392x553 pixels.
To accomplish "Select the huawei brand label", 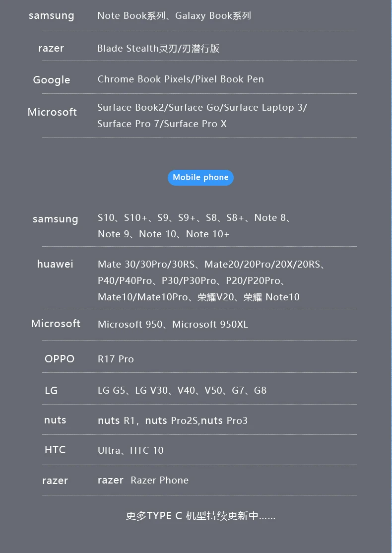I will click(55, 264).
